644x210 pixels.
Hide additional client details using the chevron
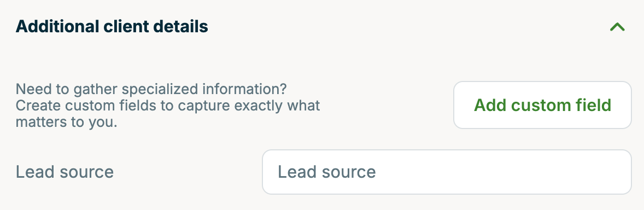tap(617, 27)
